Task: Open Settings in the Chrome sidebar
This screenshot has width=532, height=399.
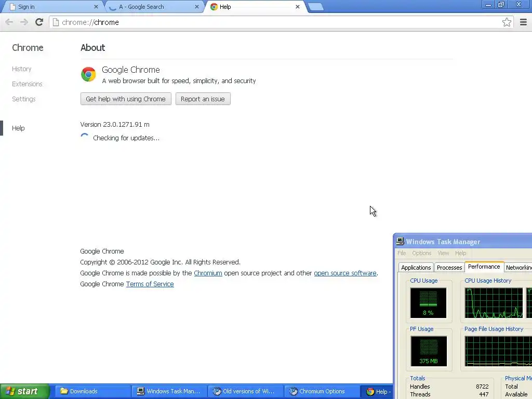Action: [x=24, y=99]
